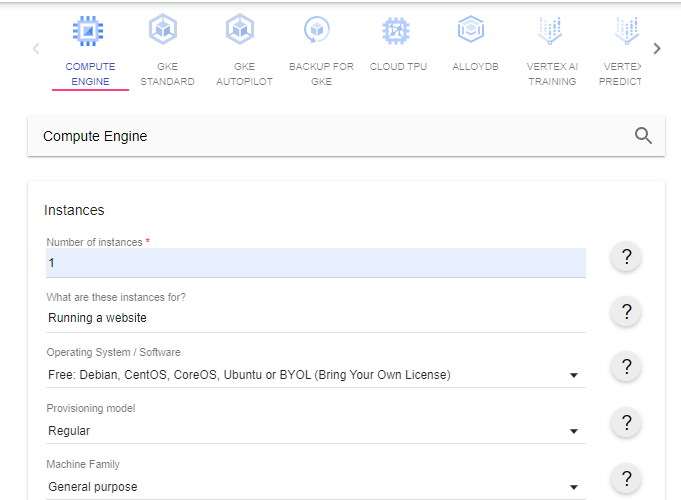This screenshot has height=500, width=681.
Task: Select the Compute Engine product icon
Action: pyautogui.click(x=88, y=31)
